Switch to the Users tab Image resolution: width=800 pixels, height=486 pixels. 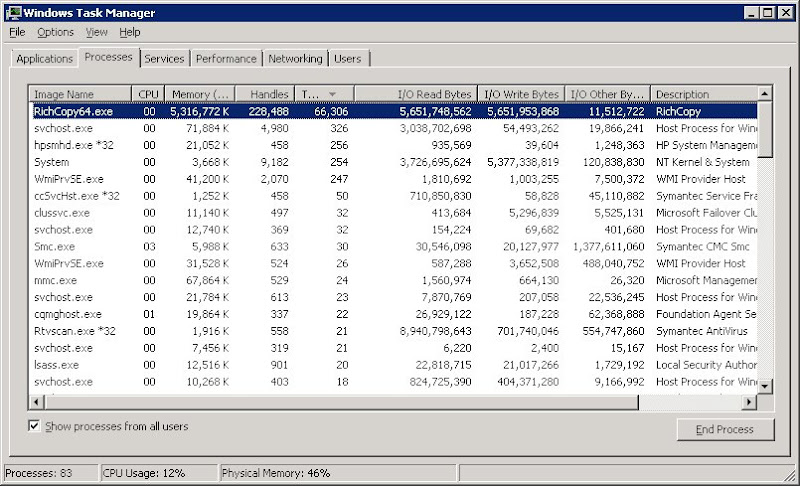347,59
